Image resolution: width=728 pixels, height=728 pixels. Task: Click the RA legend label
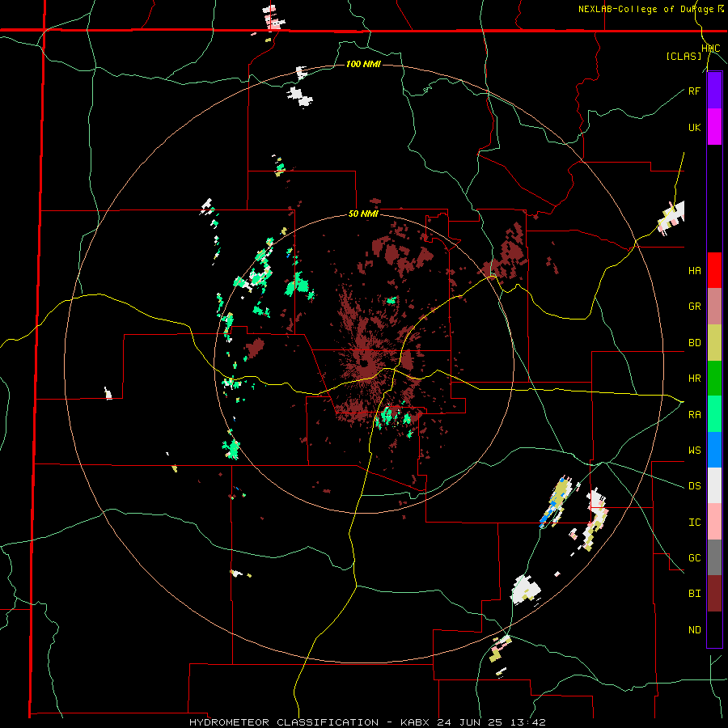(x=694, y=414)
